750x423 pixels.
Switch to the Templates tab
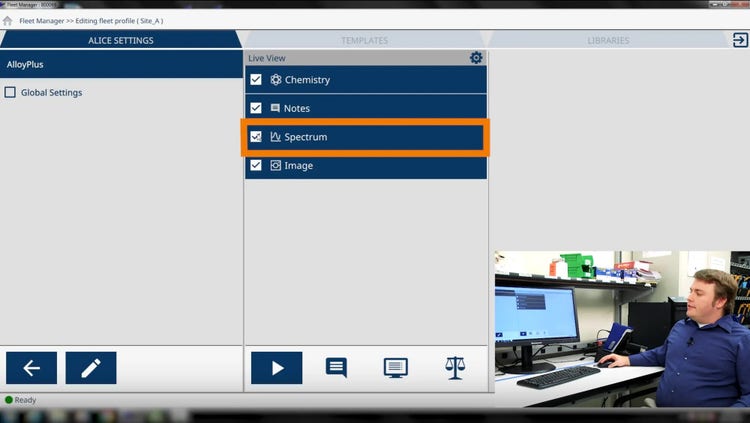coord(364,40)
